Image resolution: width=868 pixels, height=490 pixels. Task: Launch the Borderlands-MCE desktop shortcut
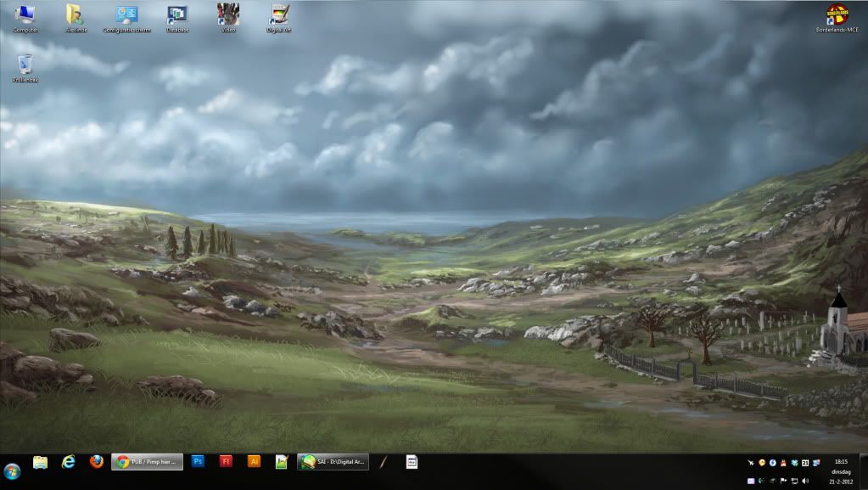pos(837,18)
